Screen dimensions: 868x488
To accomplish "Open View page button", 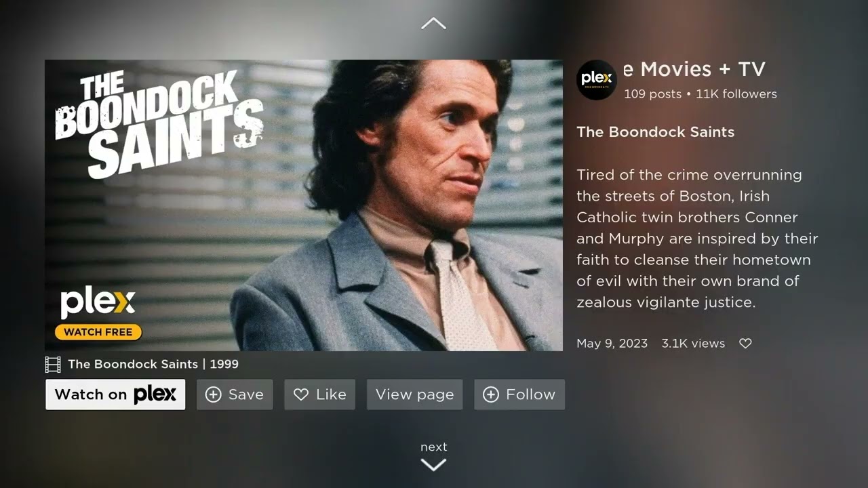I will [x=415, y=394].
